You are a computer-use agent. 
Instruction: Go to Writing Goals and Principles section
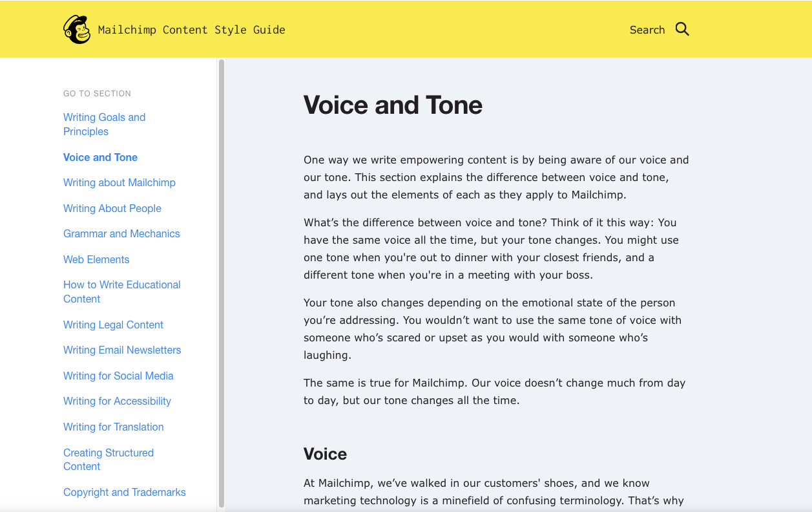coord(104,124)
